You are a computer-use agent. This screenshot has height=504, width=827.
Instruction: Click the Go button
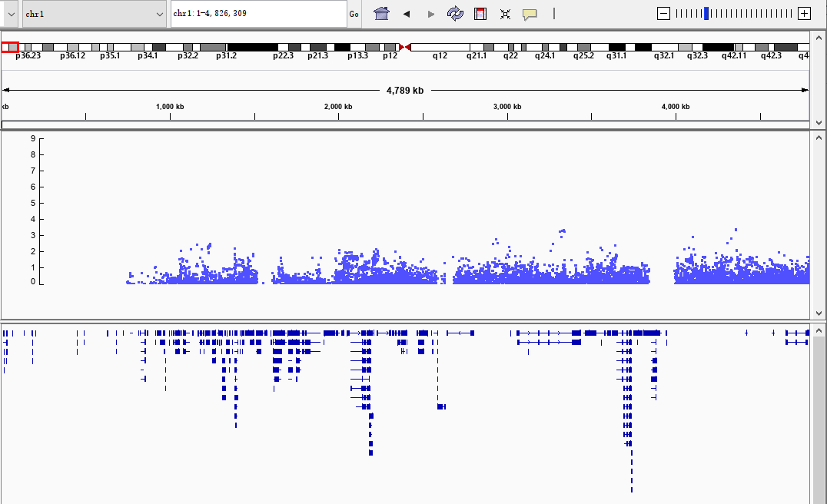click(x=354, y=15)
